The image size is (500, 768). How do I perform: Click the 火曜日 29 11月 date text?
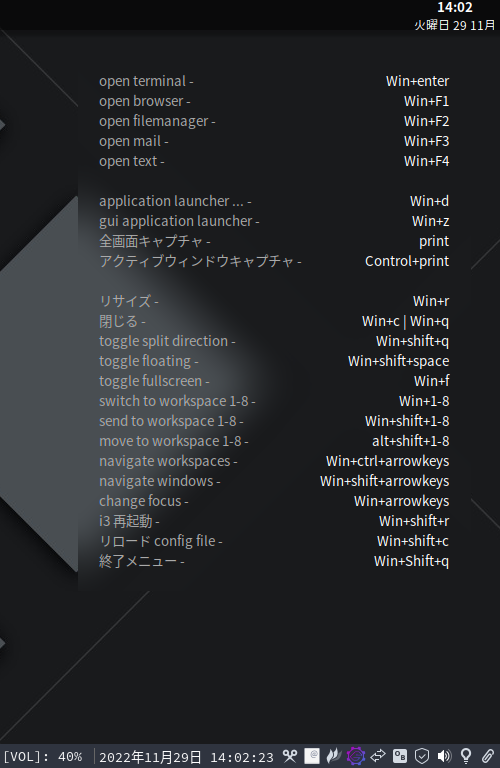455,25
